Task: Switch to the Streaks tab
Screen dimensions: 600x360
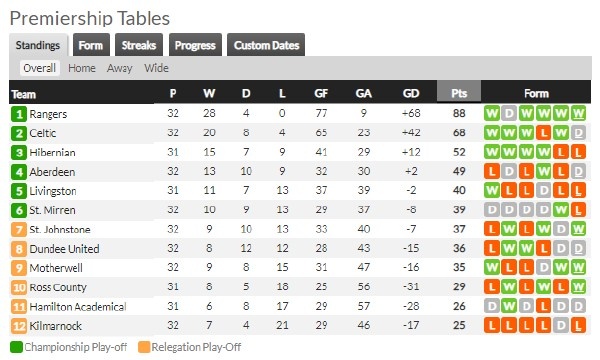Action: point(139,45)
